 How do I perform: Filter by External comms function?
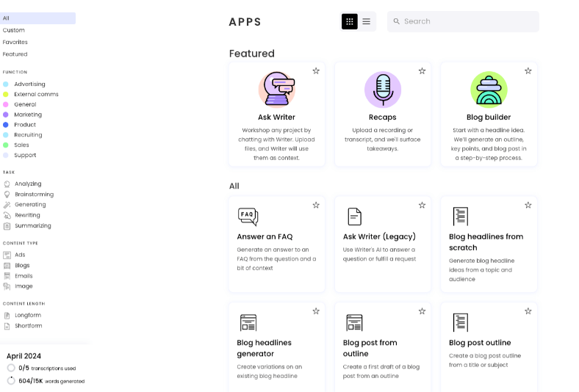[x=36, y=95]
